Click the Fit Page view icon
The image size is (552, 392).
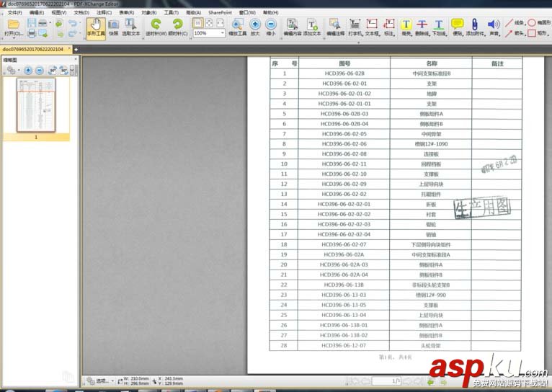[209, 23]
